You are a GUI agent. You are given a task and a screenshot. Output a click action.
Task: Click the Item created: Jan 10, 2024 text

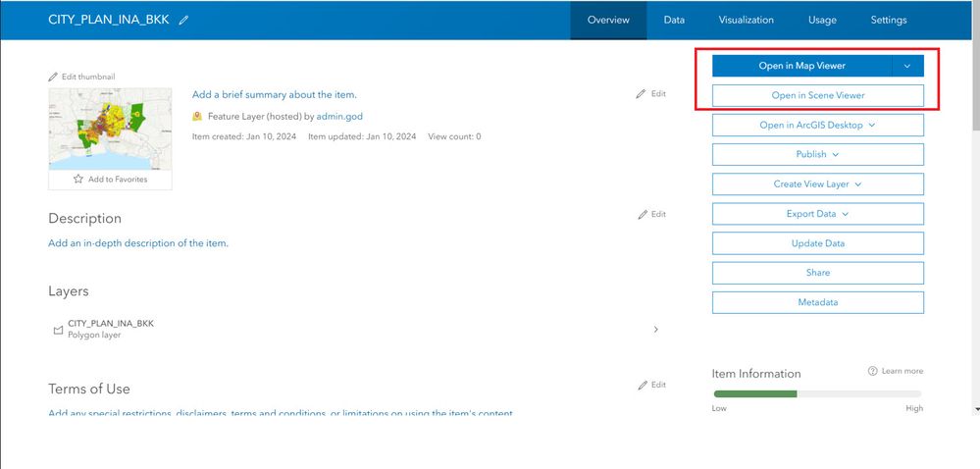[x=244, y=136]
